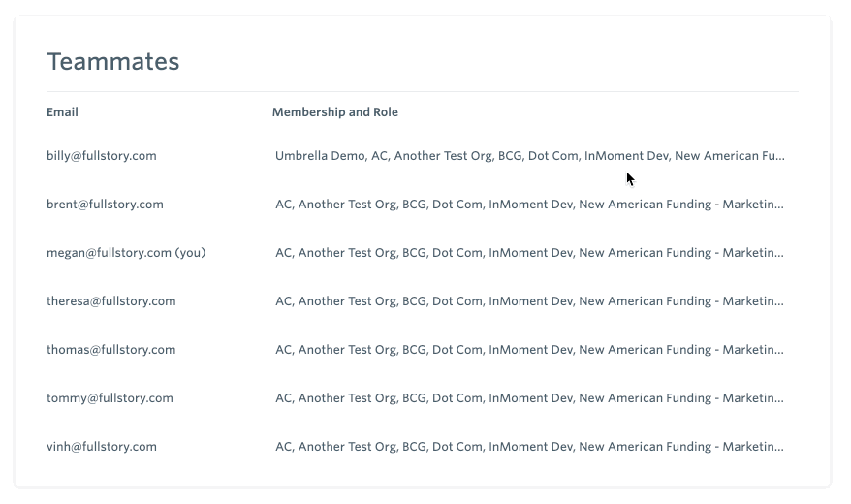The width and height of the screenshot is (851, 504).
Task: Click billy's Umbrella Demo membership list
Action: (x=530, y=156)
